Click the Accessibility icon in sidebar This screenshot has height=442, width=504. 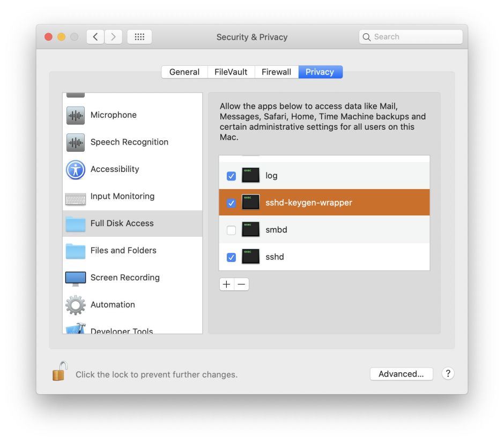pos(76,169)
